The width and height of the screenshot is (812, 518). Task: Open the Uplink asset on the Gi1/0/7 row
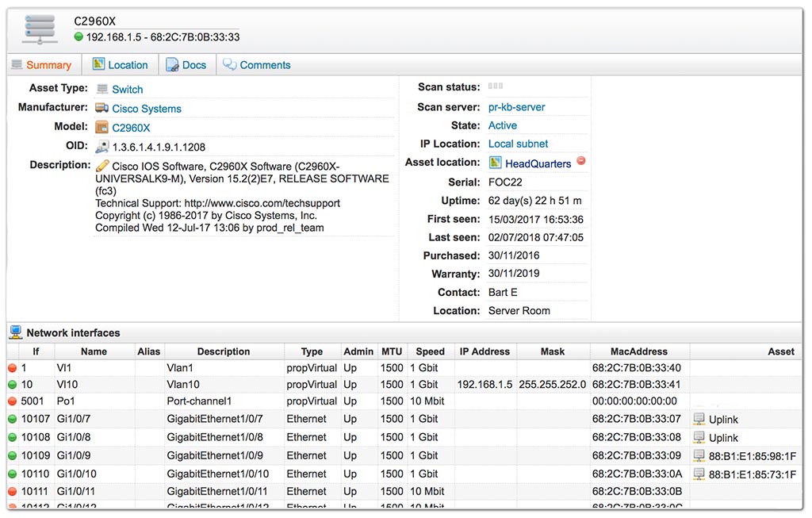pos(723,420)
